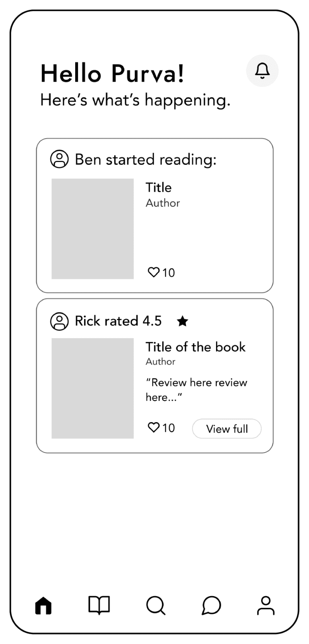This screenshot has height=644, width=309.
Task: Like Rick's review with the heart
Action: (x=154, y=427)
